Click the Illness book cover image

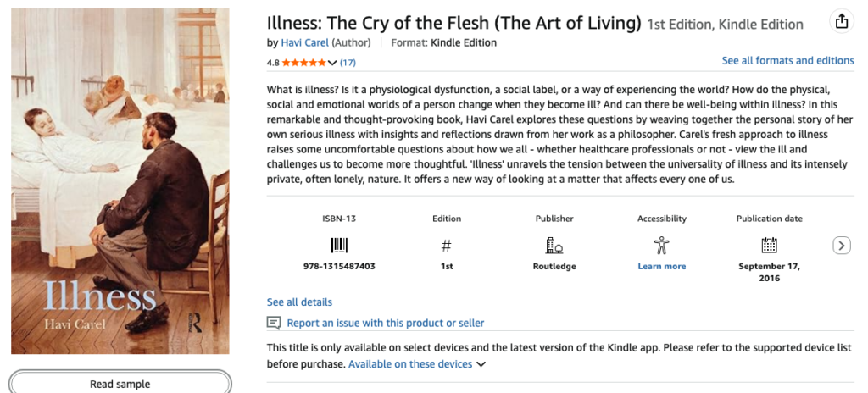tap(120, 181)
